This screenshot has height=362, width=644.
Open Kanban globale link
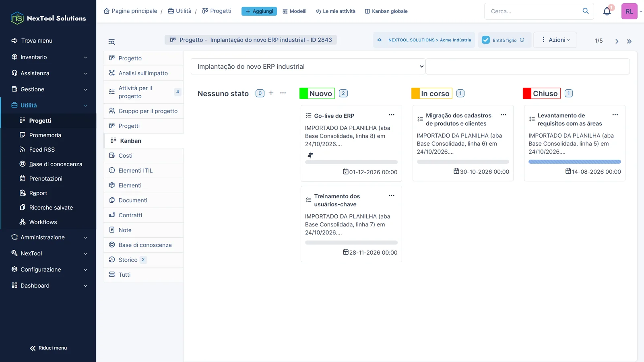[386, 11]
